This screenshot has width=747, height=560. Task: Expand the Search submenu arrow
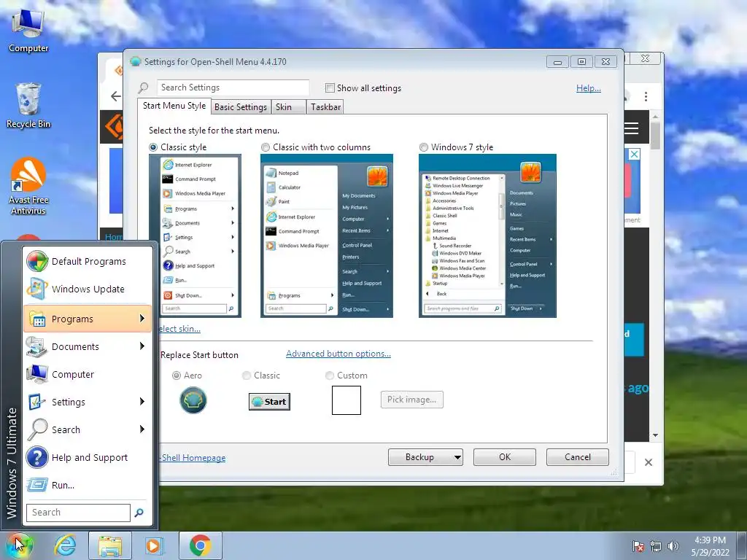click(142, 429)
